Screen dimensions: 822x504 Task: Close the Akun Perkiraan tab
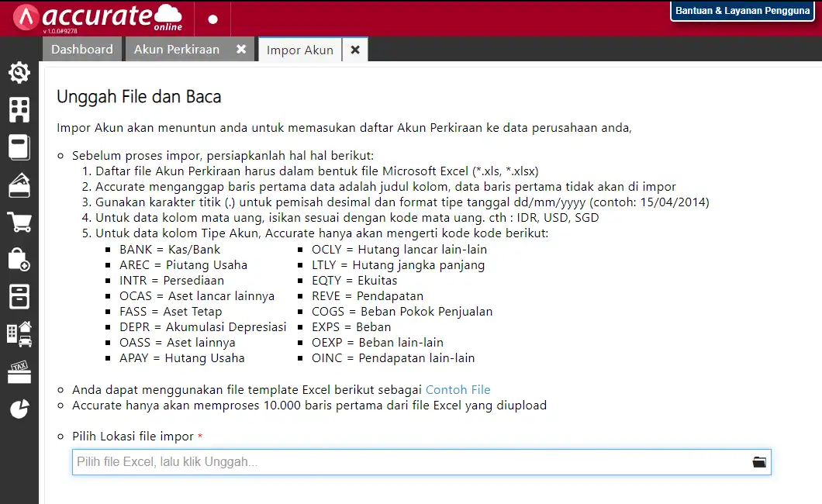pyautogui.click(x=241, y=49)
